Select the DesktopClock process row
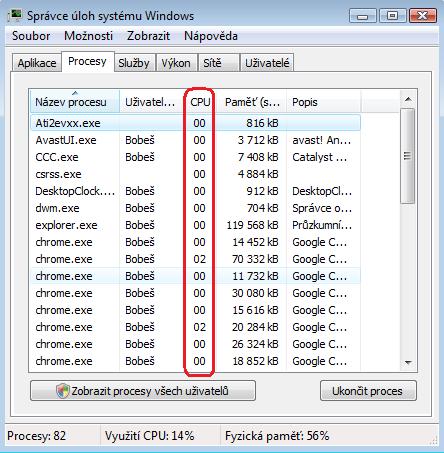This screenshot has width=444, height=453. coord(195,191)
